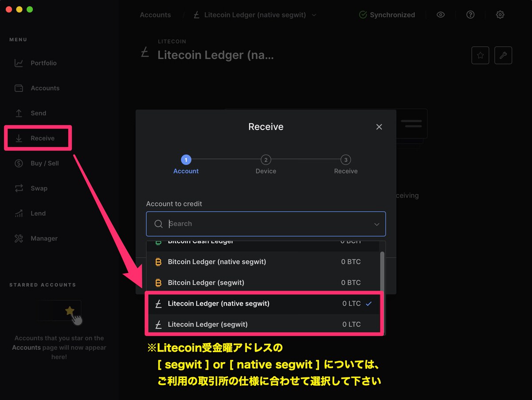Click the orange Bitcoin icon for native segwit
The width and height of the screenshot is (532, 400).
coord(158,262)
